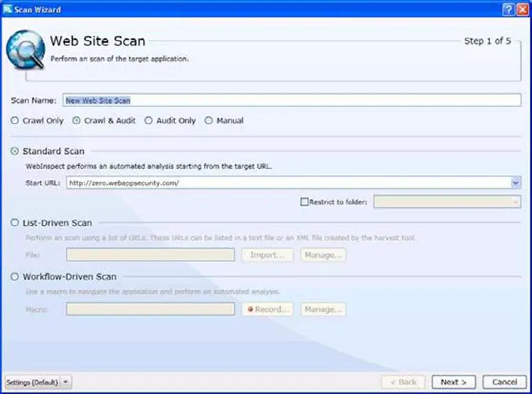Open the Settings (Default) dropdown arrow
This screenshot has height=394, width=532.
pyautogui.click(x=65, y=382)
